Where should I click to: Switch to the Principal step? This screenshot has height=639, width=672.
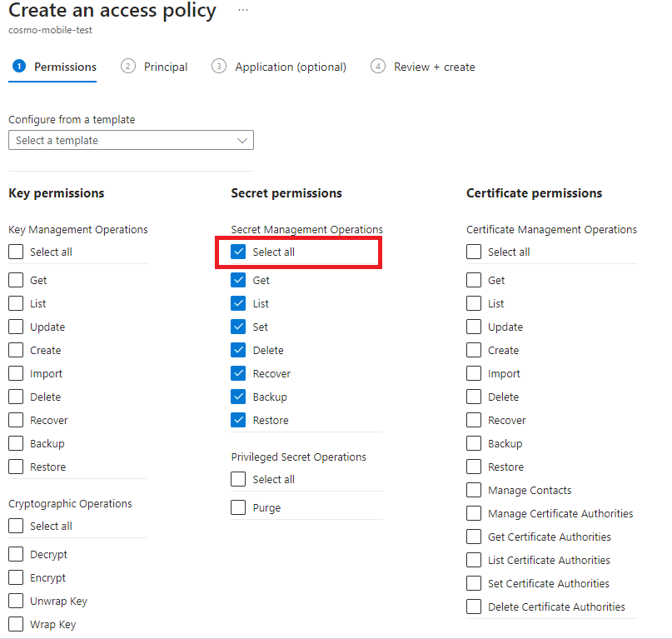[165, 66]
